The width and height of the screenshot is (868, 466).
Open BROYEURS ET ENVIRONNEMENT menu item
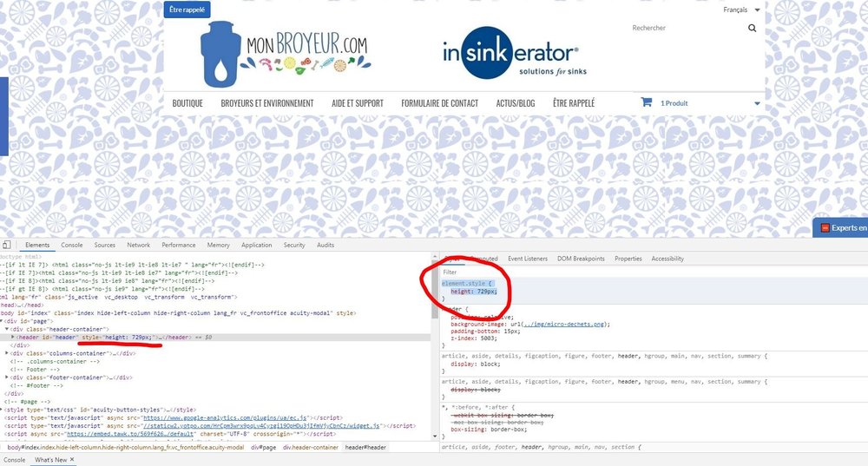pyautogui.click(x=266, y=103)
